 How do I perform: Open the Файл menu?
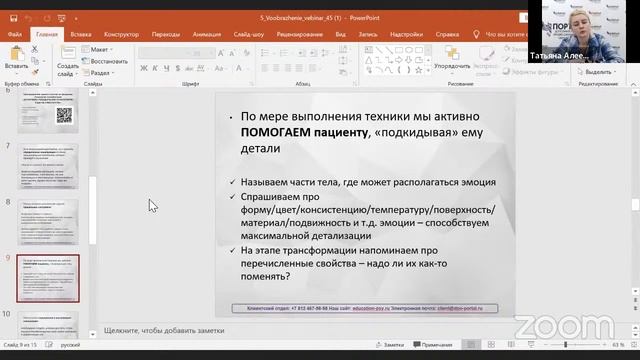point(15,35)
